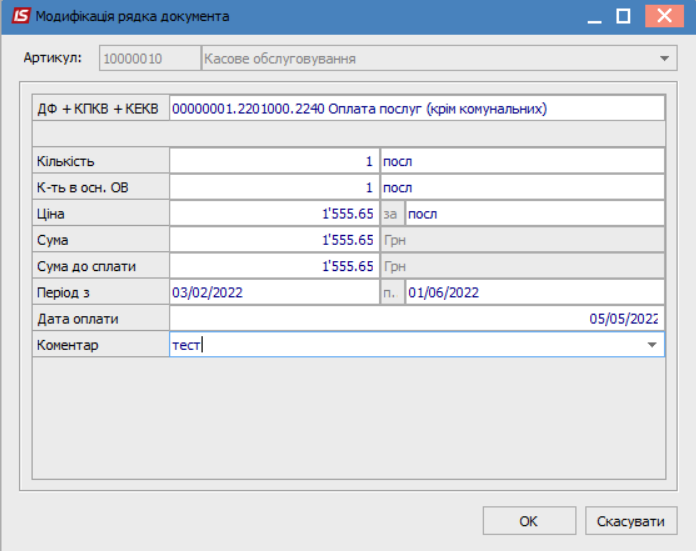Click the OK button
The image size is (696, 551).
coord(529,521)
